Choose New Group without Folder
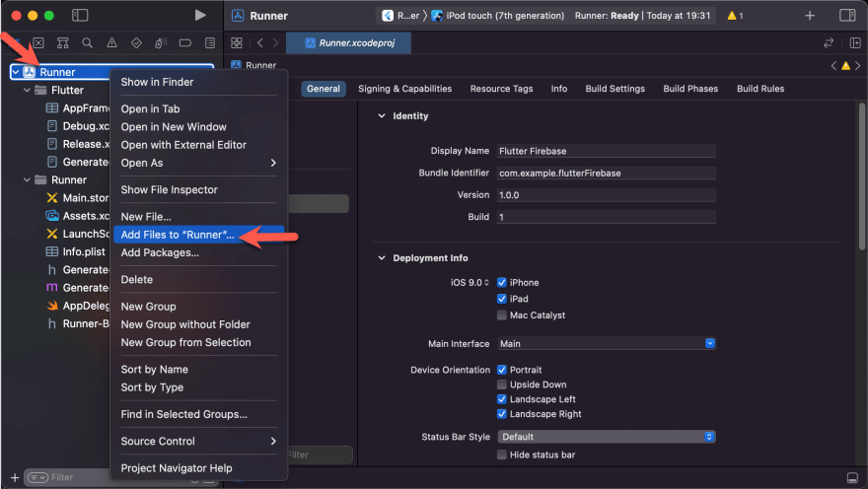 [198, 324]
